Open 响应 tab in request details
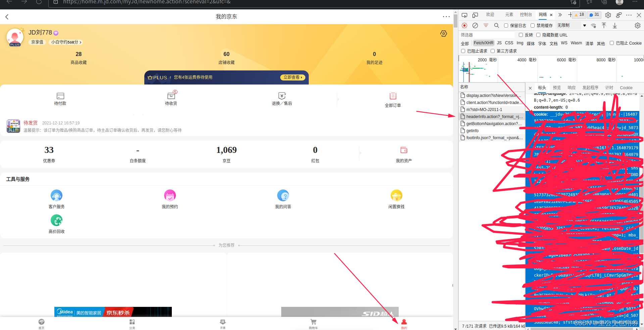Viewport: 644px width, 330px height. (572, 88)
